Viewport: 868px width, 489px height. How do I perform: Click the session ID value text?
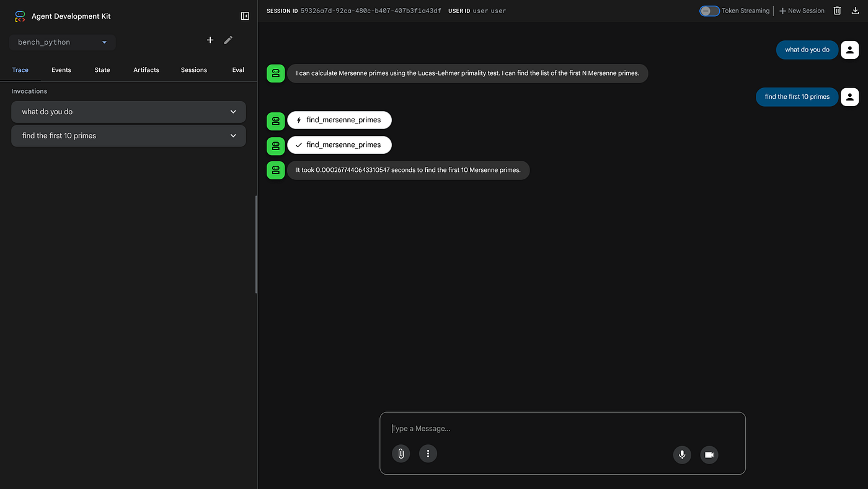[x=371, y=11]
